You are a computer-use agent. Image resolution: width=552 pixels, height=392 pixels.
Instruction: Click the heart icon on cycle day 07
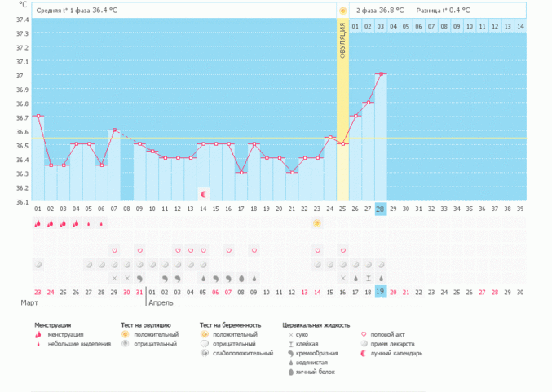(x=114, y=250)
